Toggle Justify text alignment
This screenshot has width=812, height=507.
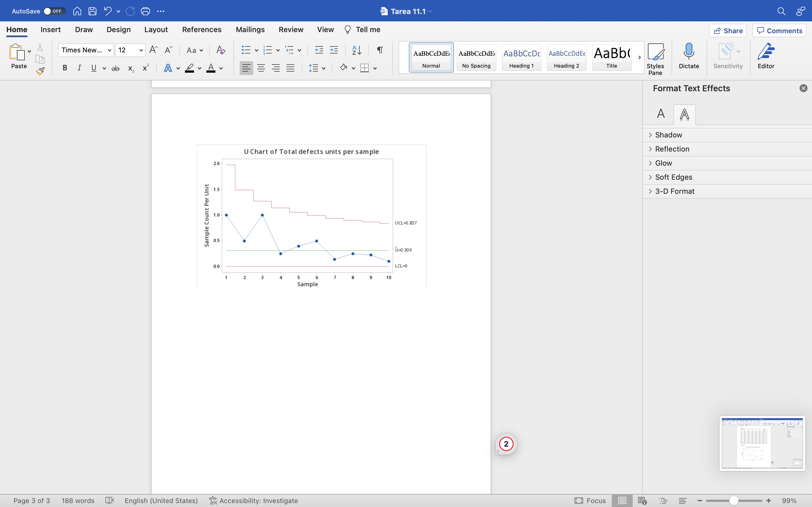pos(290,68)
